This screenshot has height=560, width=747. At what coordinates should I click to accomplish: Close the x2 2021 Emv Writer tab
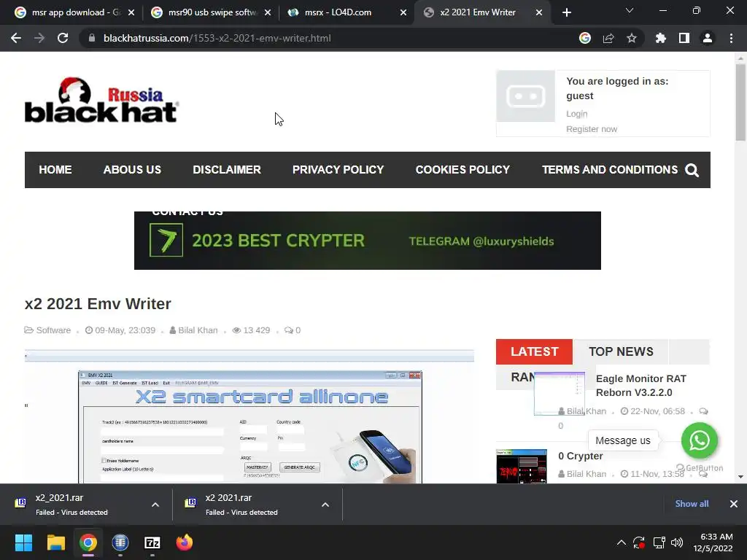(x=539, y=12)
